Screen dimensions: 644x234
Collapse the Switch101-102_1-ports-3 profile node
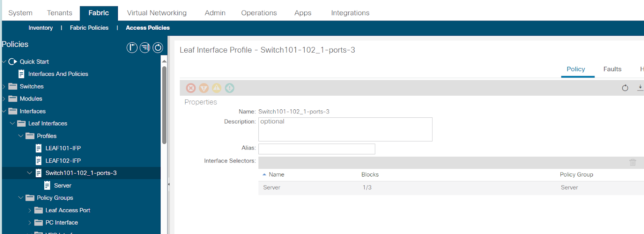pyautogui.click(x=29, y=173)
